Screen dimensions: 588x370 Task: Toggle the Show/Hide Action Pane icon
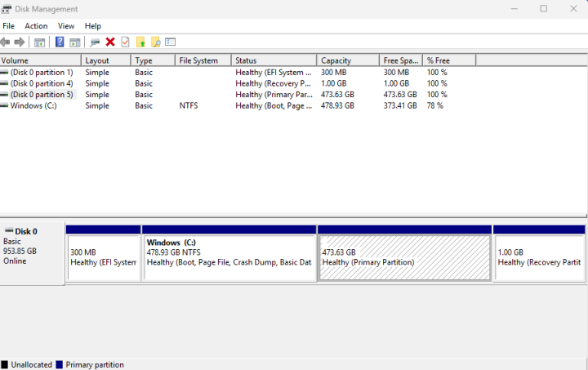coord(75,42)
